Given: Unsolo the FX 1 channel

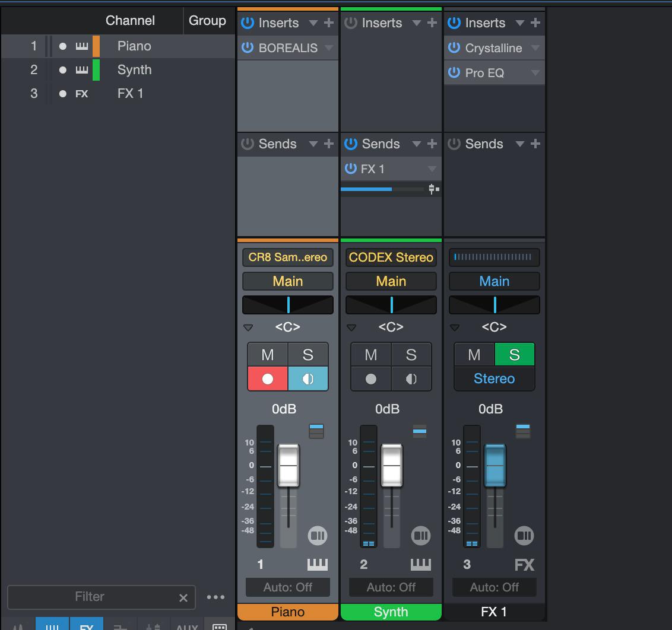Looking at the screenshot, I should click(x=514, y=355).
